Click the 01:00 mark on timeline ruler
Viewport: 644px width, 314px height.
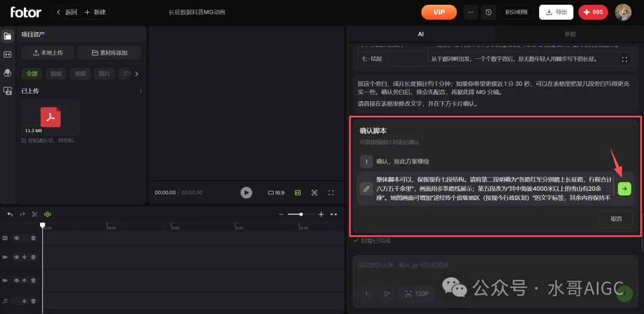(x=175, y=228)
